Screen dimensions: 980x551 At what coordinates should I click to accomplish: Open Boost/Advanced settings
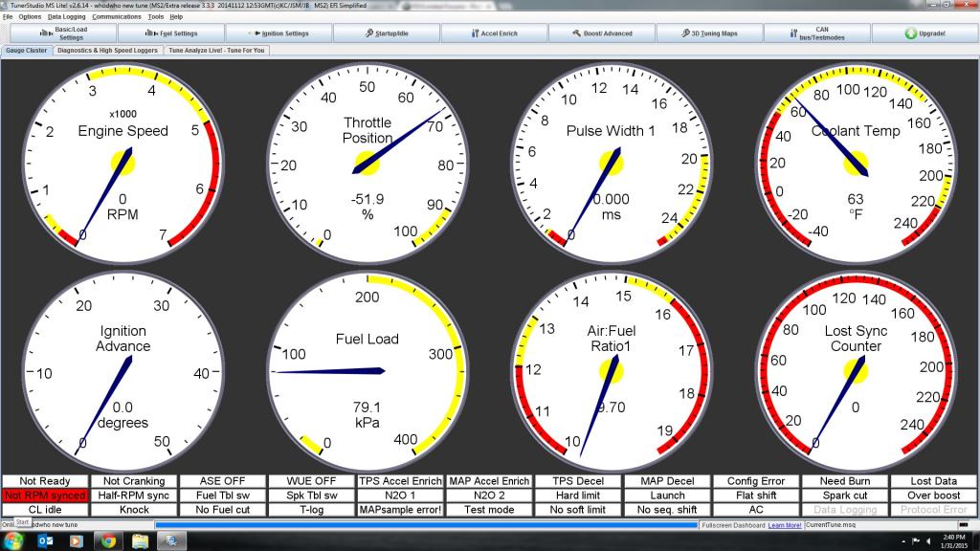click(x=602, y=33)
